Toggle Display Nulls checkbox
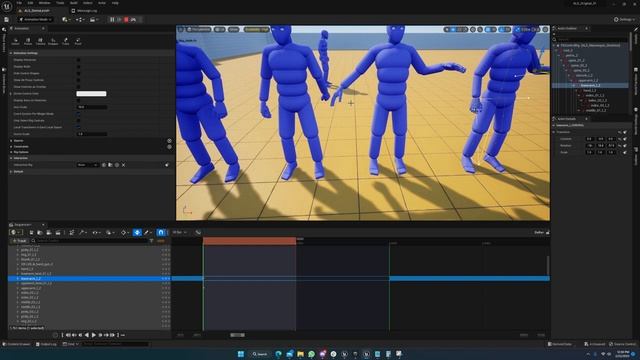This screenshot has height=360, width=640. [78, 67]
